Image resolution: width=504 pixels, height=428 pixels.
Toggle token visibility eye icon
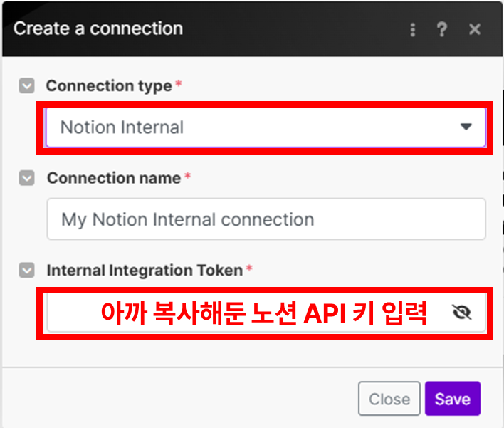coord(461,312)
